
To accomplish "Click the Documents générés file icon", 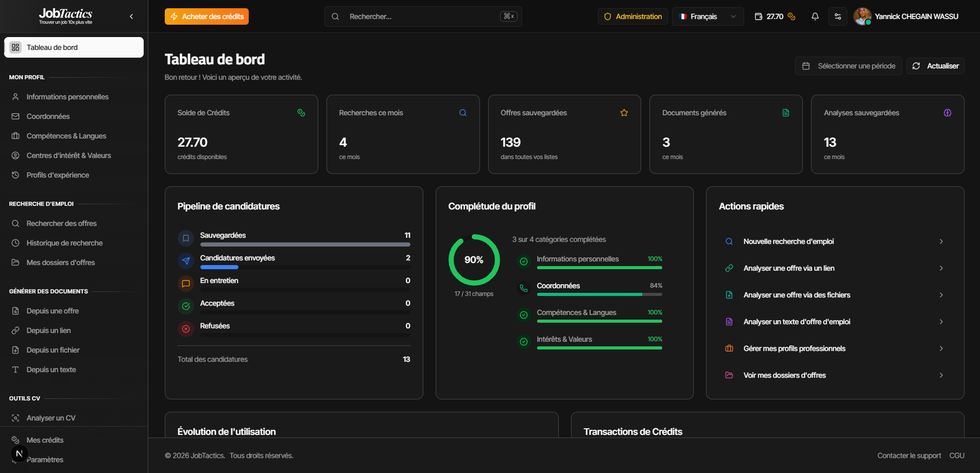I will pyautogui.click(x=786, y=113).
